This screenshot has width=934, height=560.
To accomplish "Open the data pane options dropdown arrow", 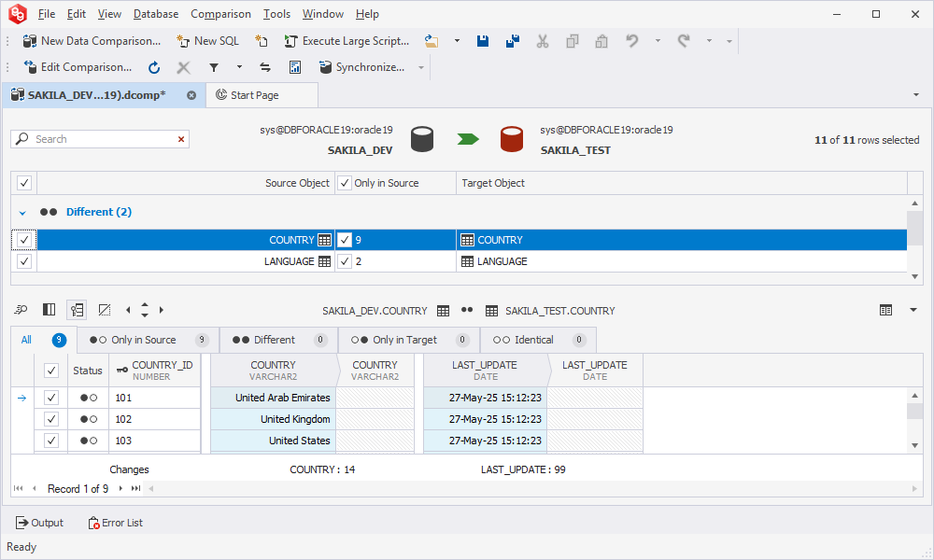I will pos(913,310).
